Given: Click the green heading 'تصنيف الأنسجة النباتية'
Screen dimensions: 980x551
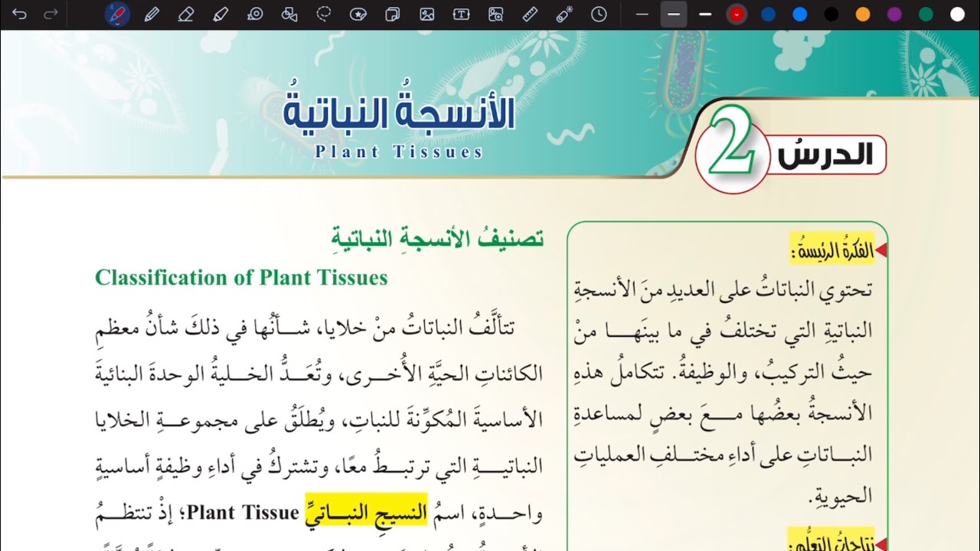Looking at the screenshot, I should [437, 239].
